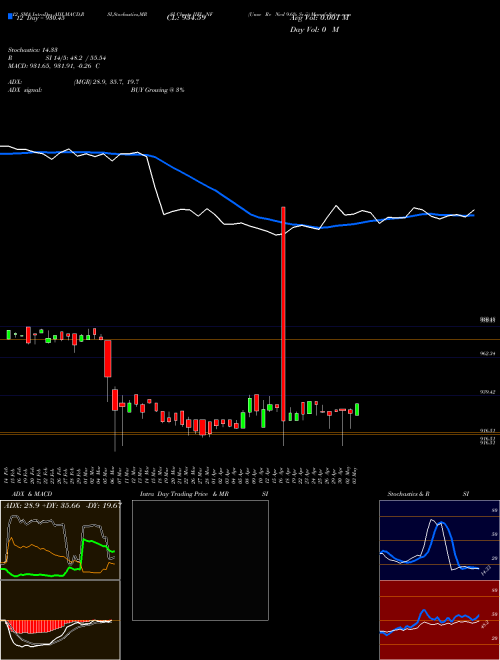Click the 'BUY Growing @ 3%' signal text
Image resolution: width=500 pixels, height=660 pixels.
(157, 90)
